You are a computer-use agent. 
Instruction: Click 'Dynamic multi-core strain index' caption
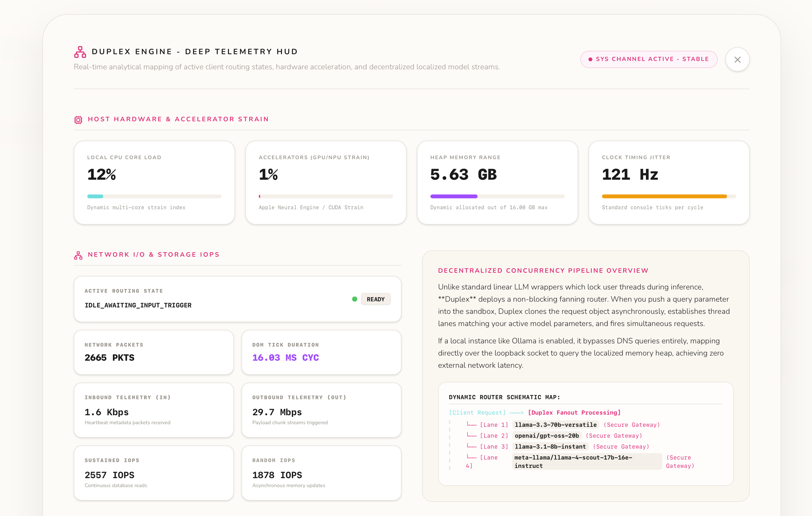[136, 208]
